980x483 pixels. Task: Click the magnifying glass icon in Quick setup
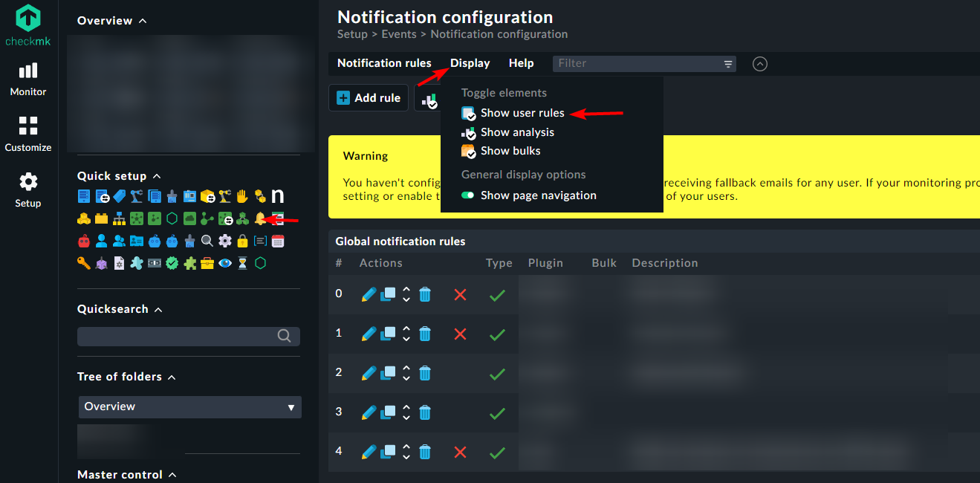click(x=207, y=241)
